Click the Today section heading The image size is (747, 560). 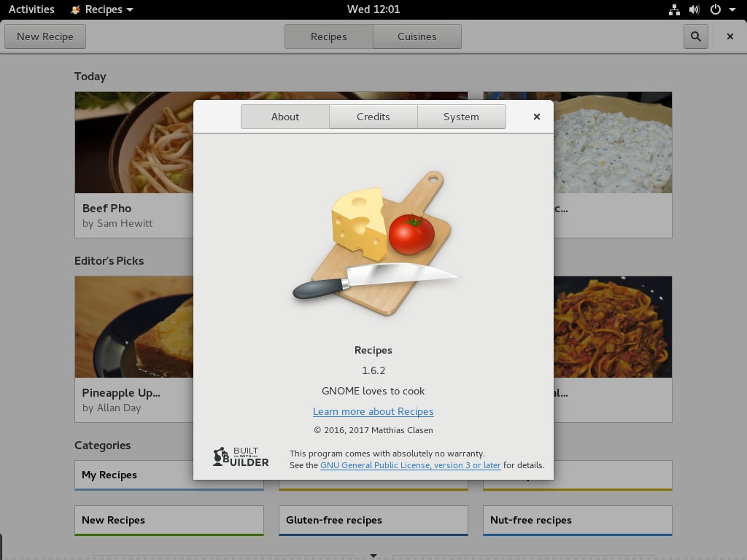[x=90, y=77]
